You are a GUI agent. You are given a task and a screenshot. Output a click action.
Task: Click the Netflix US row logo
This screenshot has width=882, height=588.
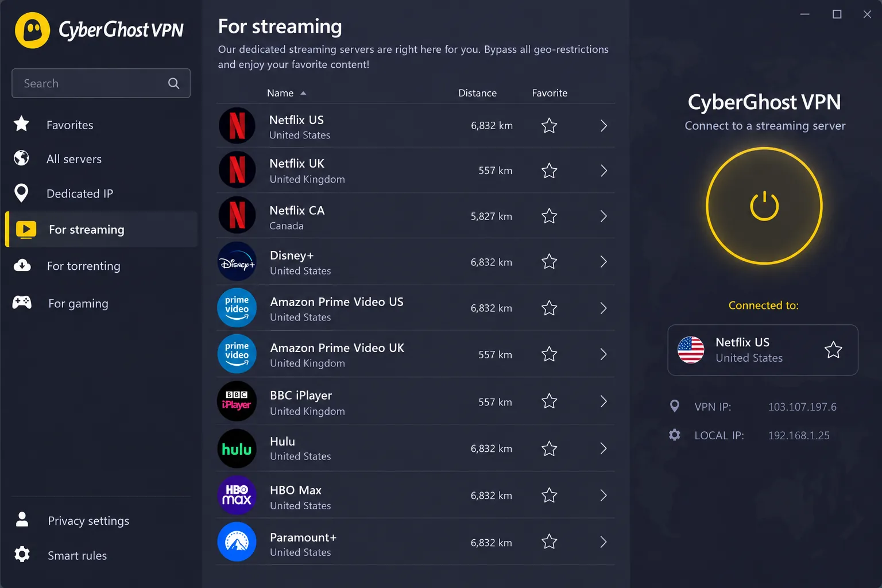pyautogui.click(x=237, y=126)
